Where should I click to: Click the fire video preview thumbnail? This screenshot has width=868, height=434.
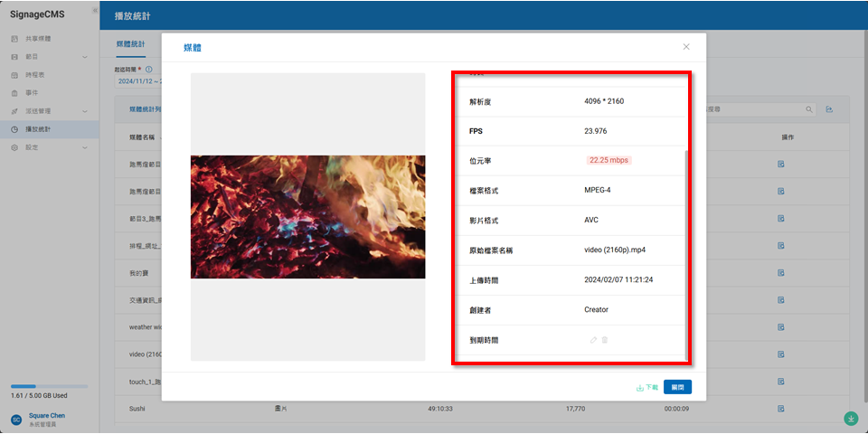[x=307, y=217]
